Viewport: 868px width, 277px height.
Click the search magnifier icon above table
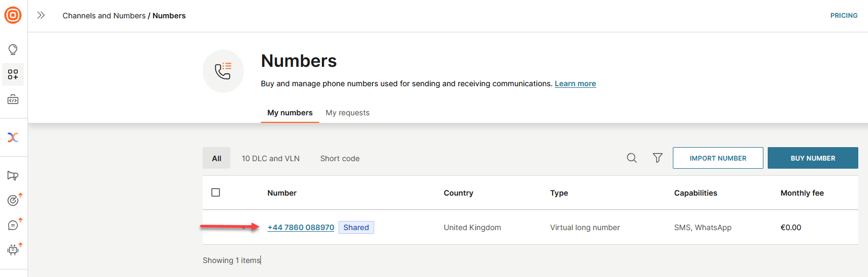pos(632,158)
